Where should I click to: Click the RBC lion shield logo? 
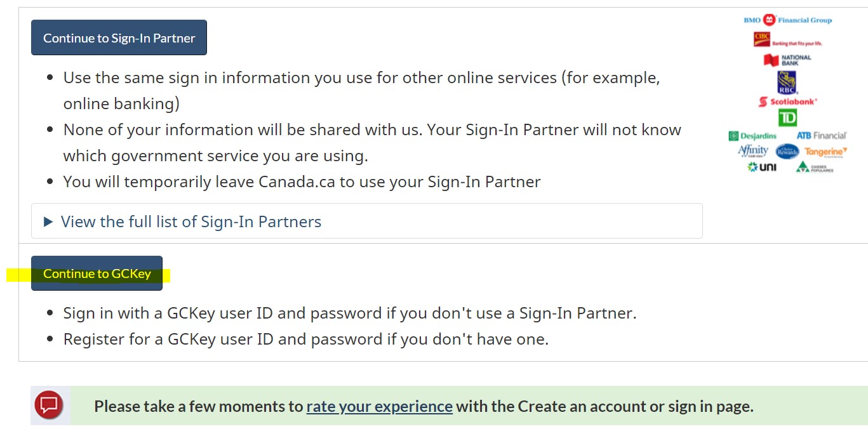click(787, 82)
